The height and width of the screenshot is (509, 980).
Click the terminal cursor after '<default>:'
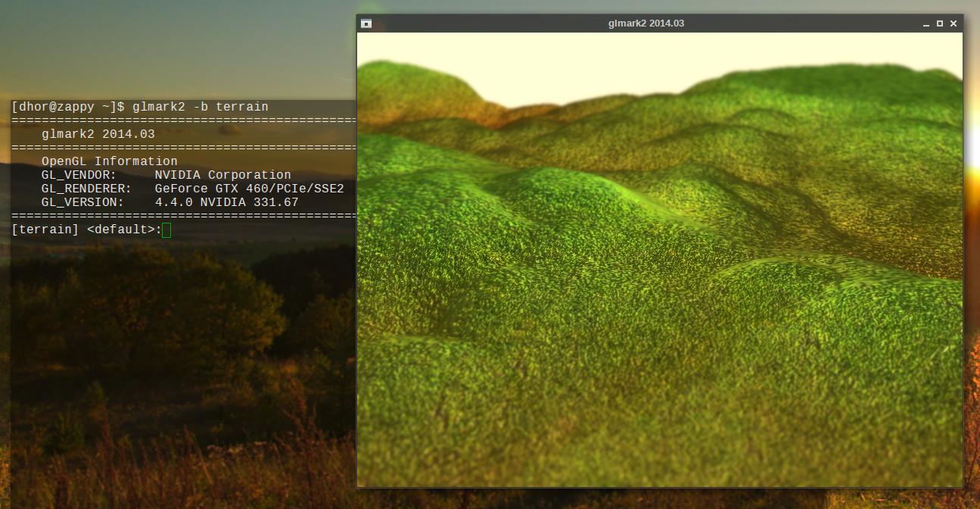166,230
